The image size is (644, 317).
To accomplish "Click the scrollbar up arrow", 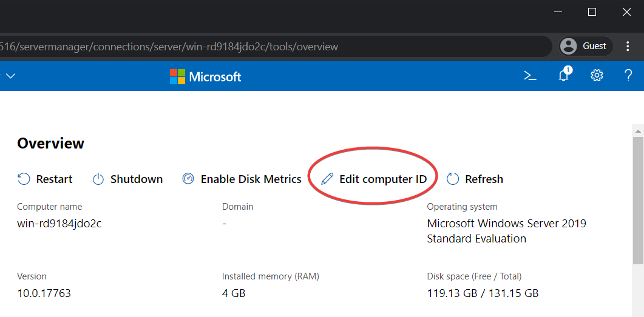I will (x=638, y=132).
